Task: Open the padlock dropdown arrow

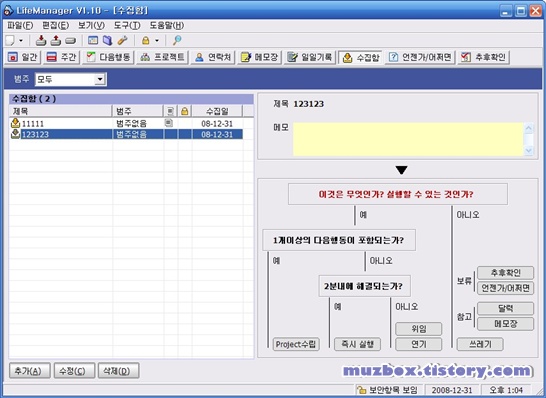Action: point(157,41)
